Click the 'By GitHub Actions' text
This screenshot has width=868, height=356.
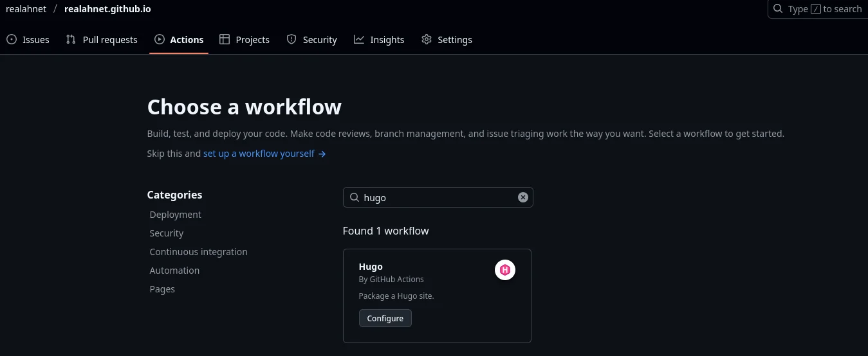point(391,279)
